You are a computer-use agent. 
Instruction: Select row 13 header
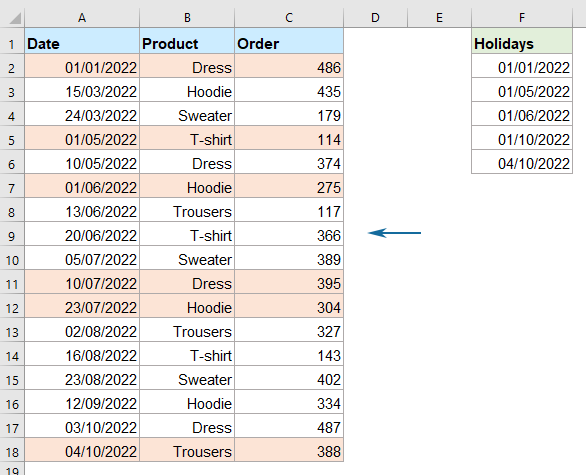(x=12, y=332)
